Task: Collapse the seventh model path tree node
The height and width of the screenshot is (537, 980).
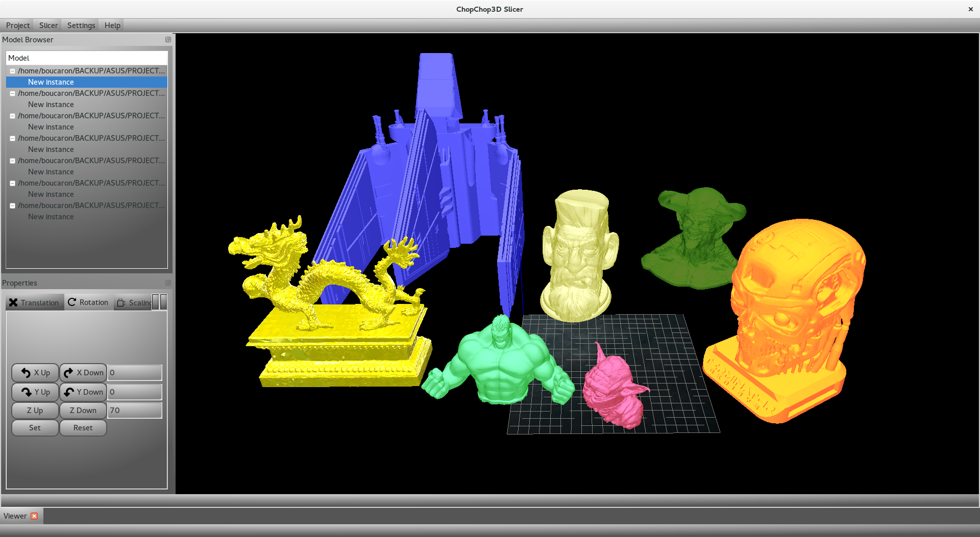Action: pos(12,206)
